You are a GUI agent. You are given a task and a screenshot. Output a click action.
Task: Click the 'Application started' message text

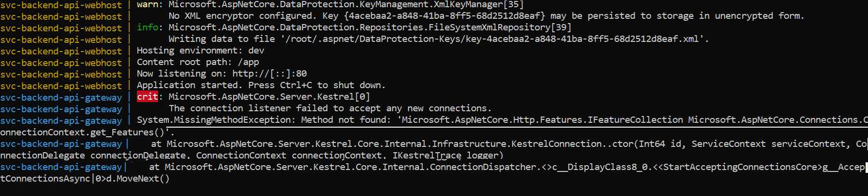[188, 85]
